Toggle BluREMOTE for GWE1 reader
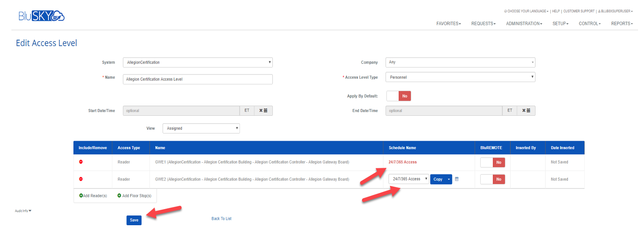This screenshot has width=644, height=240. 492,162
